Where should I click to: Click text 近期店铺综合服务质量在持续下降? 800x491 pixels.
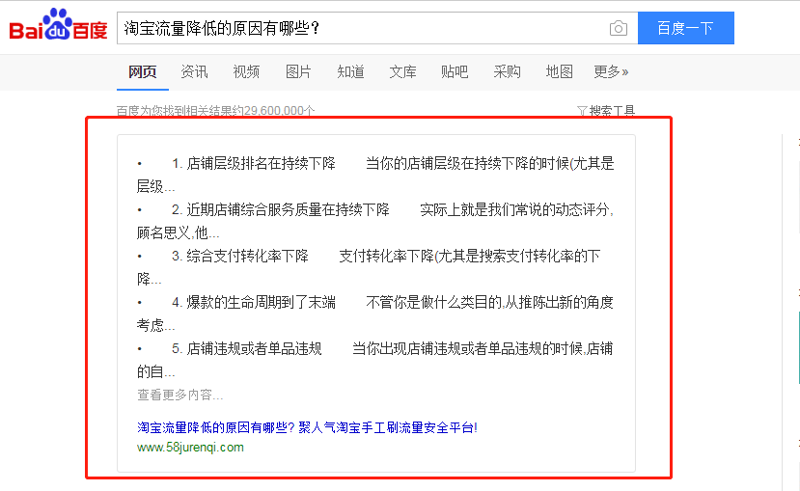click(288, 209)
